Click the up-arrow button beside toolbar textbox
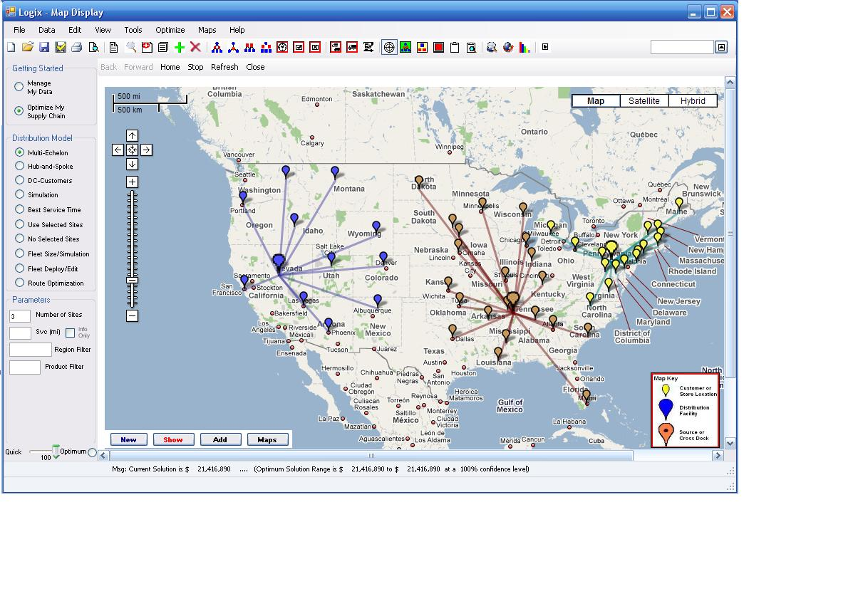Screen dimensions: 868x611 pyautogui.click(x=721, y=47)
